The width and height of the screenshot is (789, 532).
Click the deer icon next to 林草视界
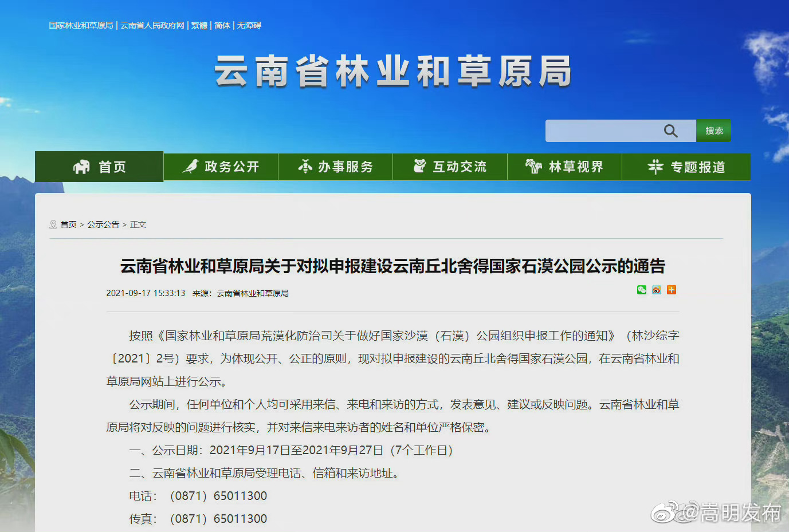tap(534, 166)
